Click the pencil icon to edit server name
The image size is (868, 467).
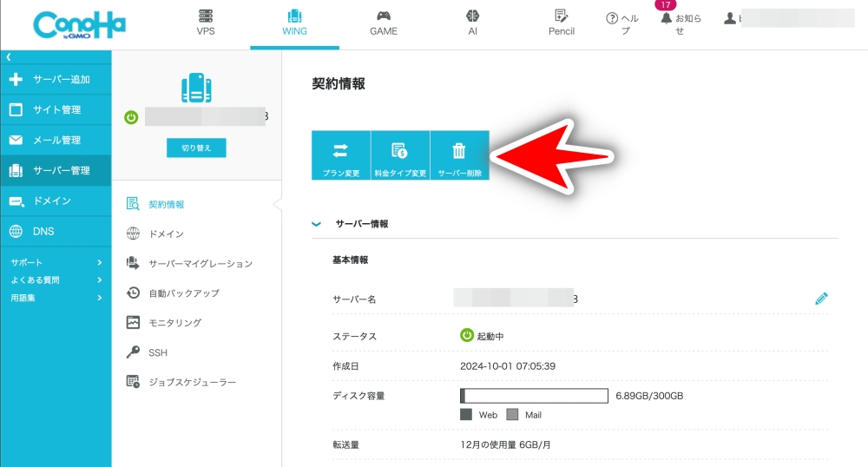tap(821, 299)
